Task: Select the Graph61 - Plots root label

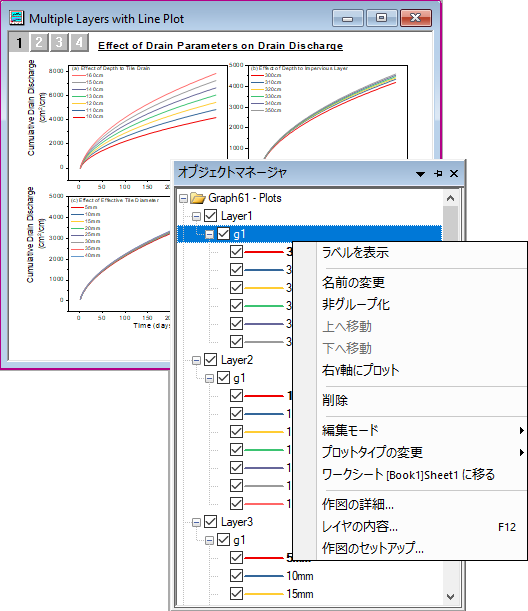Action: click(x=245, y=198)
